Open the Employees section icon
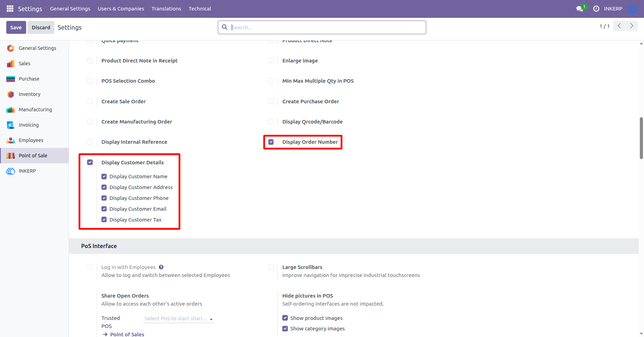Viewport: 644px width, 337px height. (x=11, y=140)
